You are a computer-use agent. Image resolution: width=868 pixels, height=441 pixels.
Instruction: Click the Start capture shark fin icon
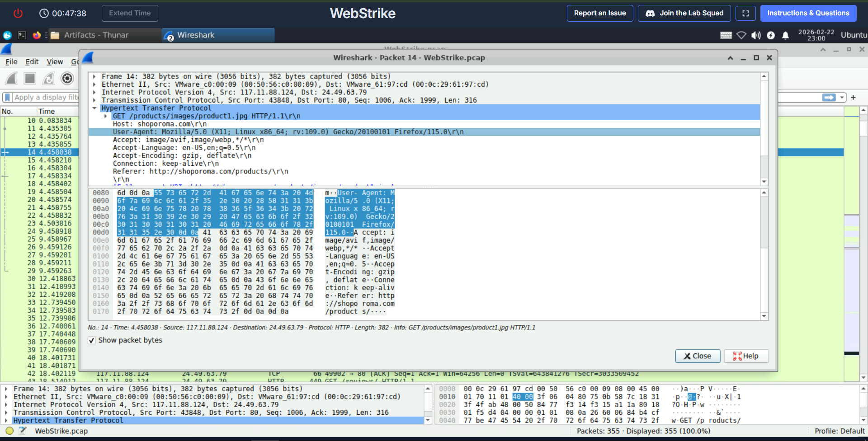(11, 79)
